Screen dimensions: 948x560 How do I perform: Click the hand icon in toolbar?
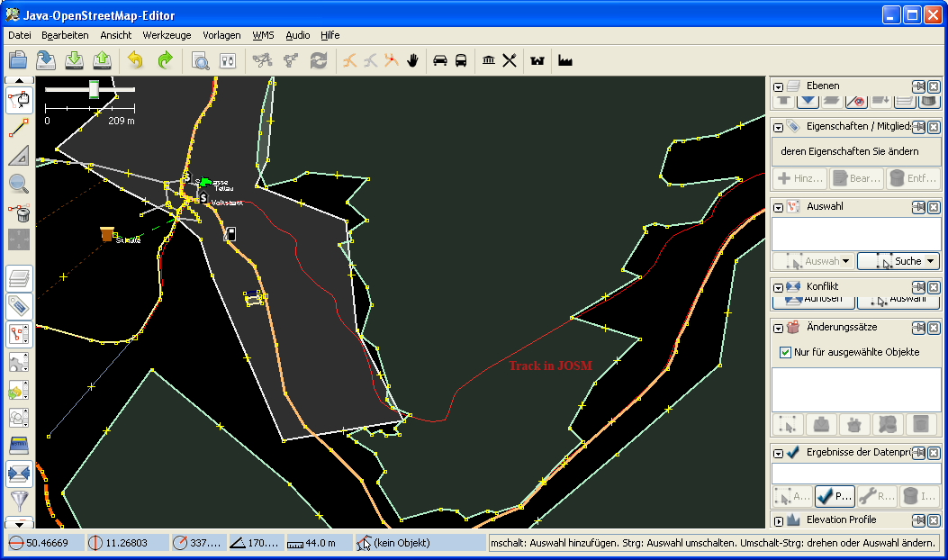(413, 60)
